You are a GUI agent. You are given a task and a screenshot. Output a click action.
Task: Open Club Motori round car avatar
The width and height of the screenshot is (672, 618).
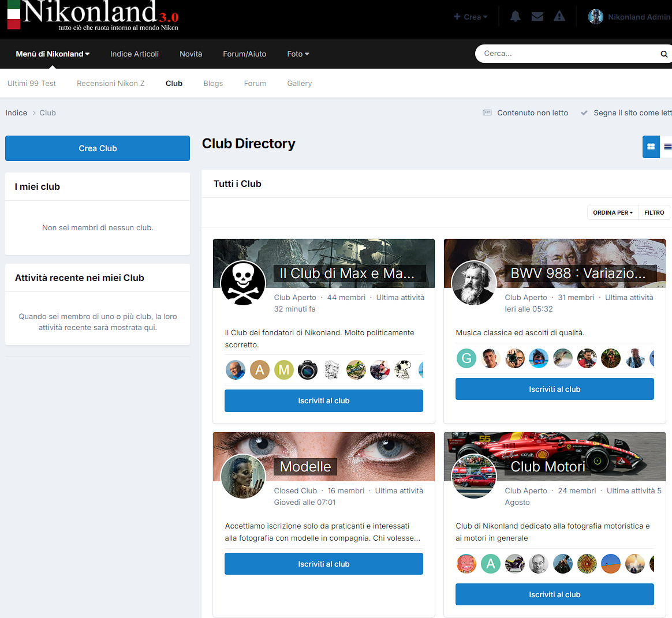point(474,476)
